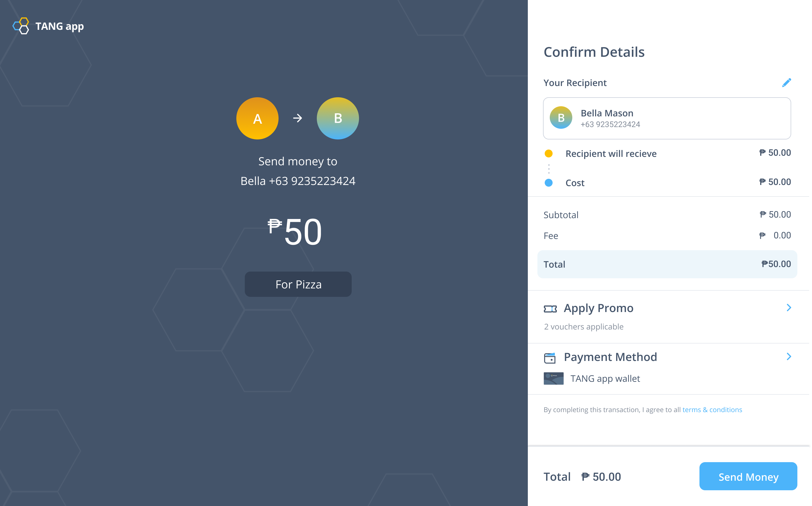Expand Payment Method with the chevron
The width and height of the screenshot is (812, 506).
pos(789,356)
